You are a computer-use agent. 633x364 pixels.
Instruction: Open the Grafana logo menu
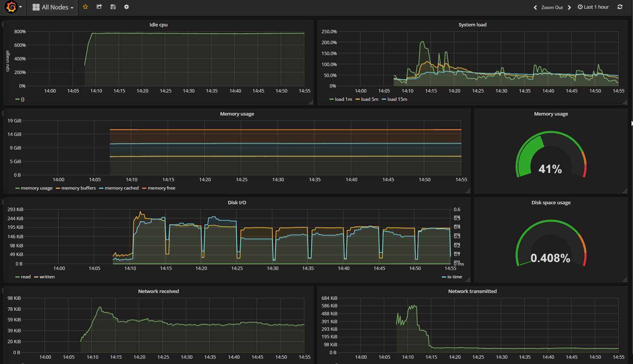pyautogui.click(x=11, y=7)
